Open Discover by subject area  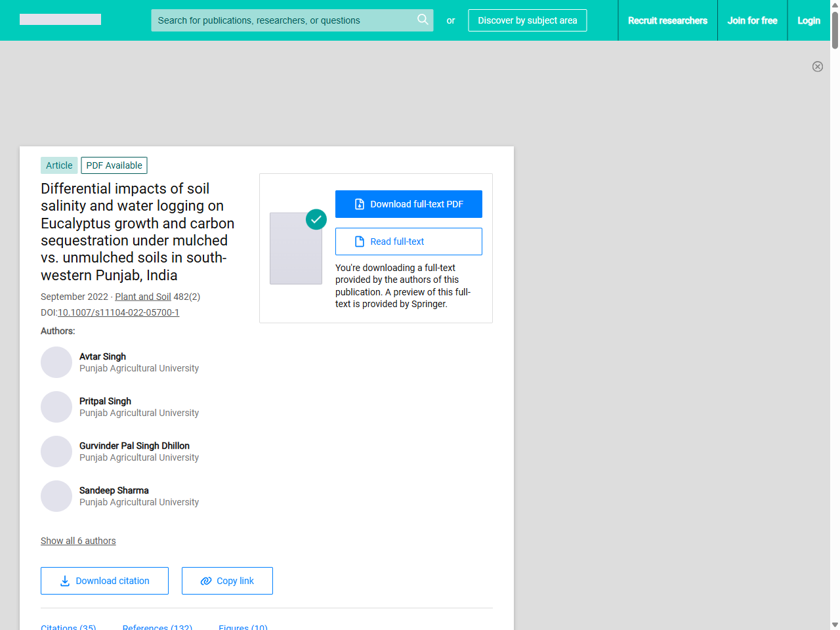[527, 20]
